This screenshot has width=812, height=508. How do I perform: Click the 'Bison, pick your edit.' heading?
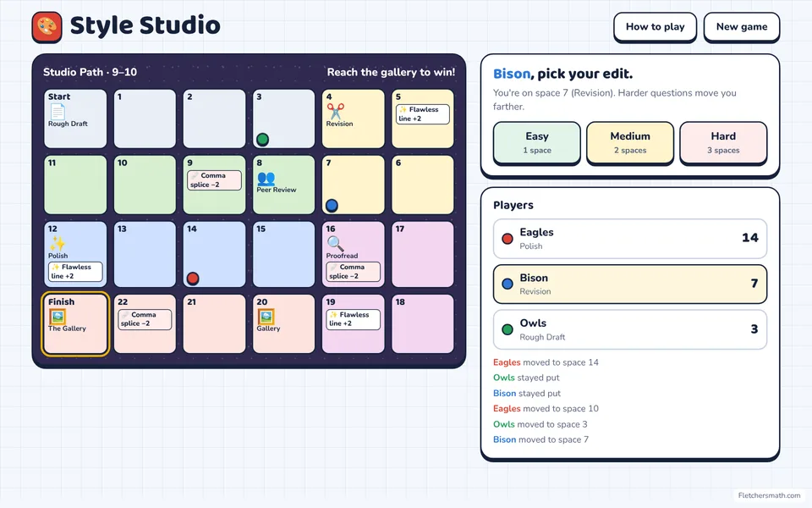(563, 75)
